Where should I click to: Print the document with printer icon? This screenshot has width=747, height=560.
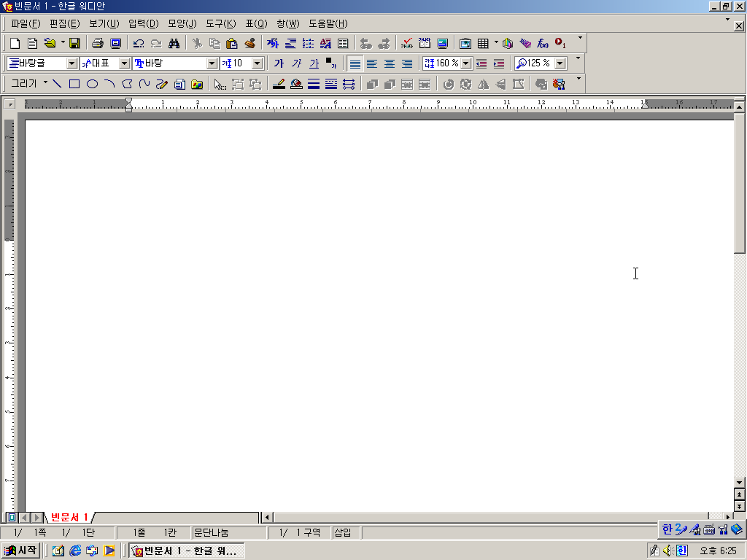click(x=98, y=43)
